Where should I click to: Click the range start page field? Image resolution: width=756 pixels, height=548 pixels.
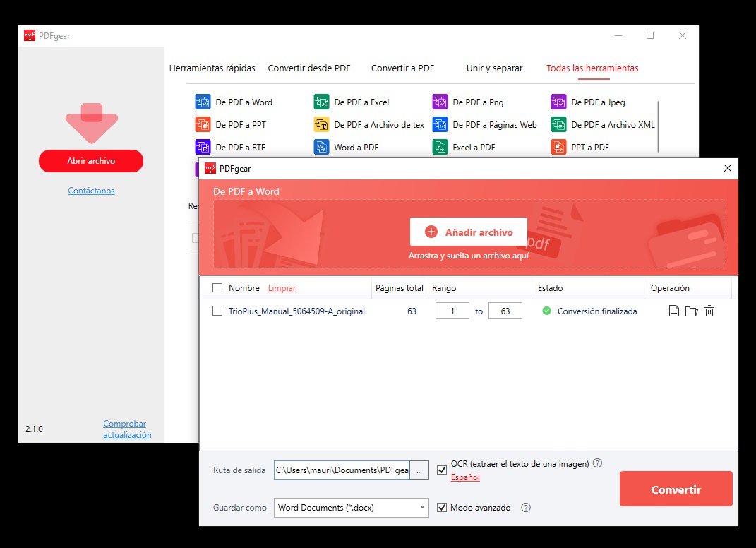point(452,311)
